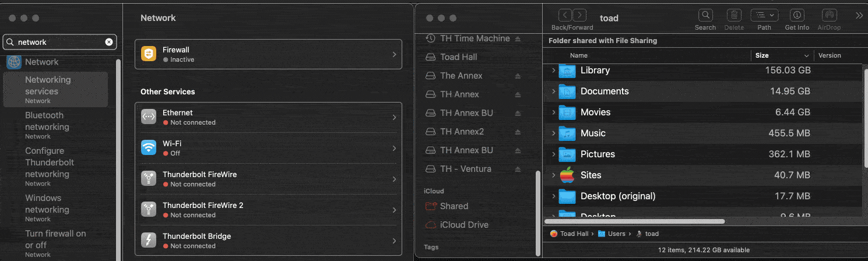Image resolution: width=868 pixels, height=261 pixels.
Task: Expand the Documents folder
Action: click(553, 91)
